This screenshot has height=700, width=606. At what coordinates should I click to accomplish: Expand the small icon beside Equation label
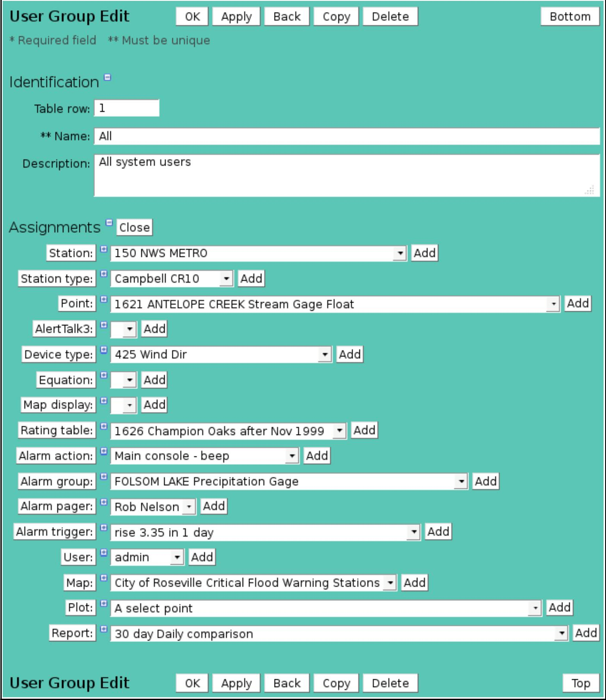pos(103,375)
